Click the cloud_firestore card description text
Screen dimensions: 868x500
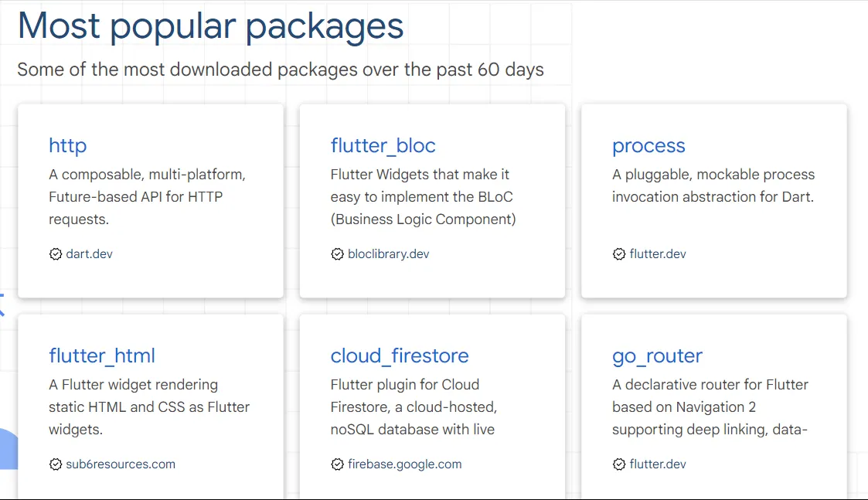414,406
